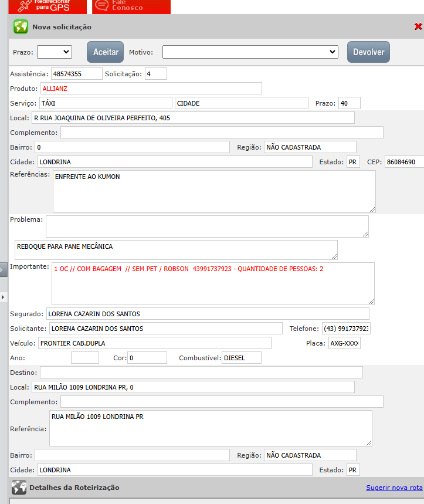Click the Serviço field showing TÁXI
Viewport: 424px width, 504px height.
pyautogui.click(x=106, y=103)
